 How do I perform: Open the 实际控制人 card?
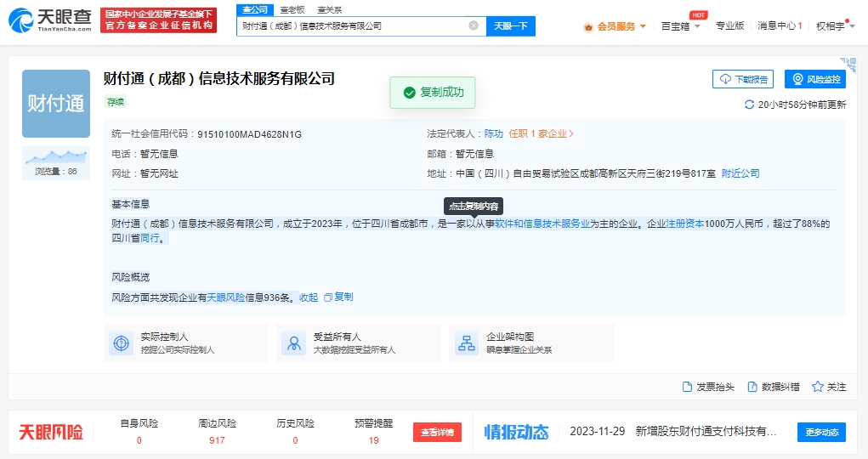(x=186, y=343)
